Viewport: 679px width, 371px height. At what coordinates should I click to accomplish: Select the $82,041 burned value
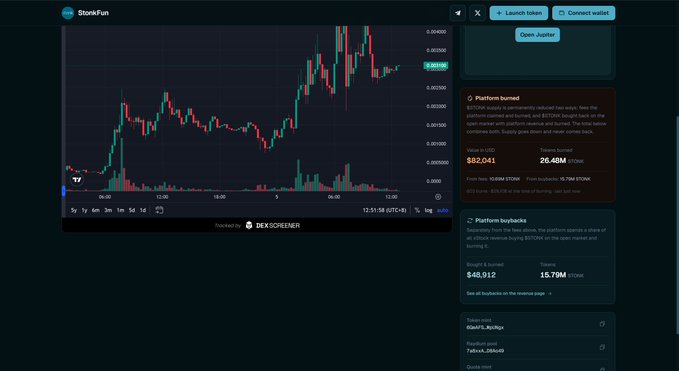(481, 161)
